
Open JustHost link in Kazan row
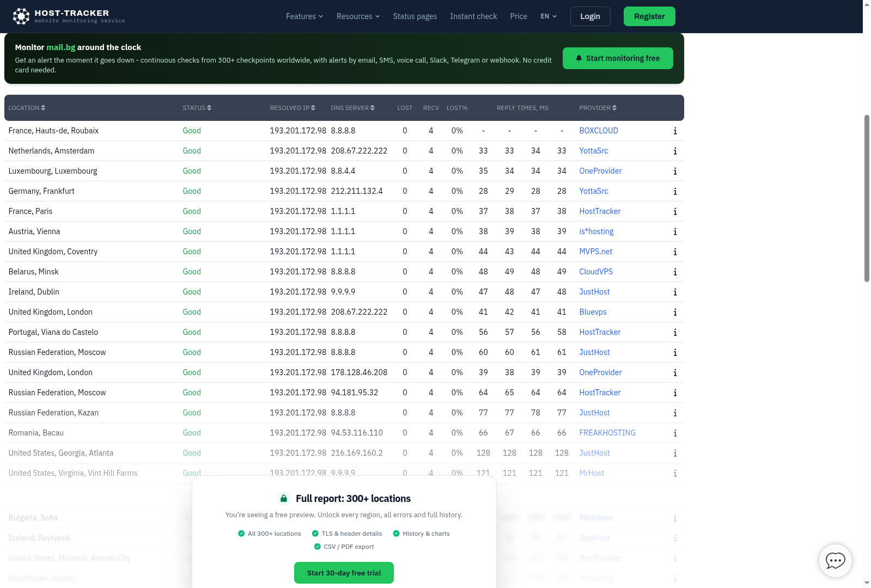(594, 413)
